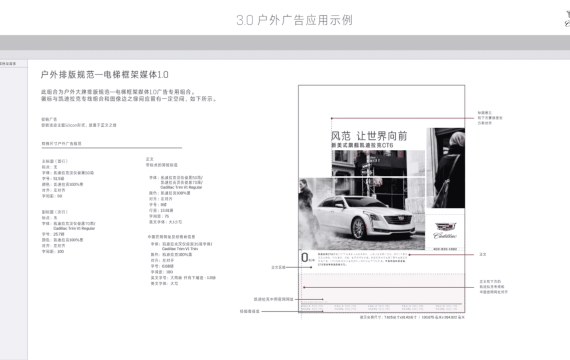Click the photo of woman with shoulder bag

[x=445, y=168]
